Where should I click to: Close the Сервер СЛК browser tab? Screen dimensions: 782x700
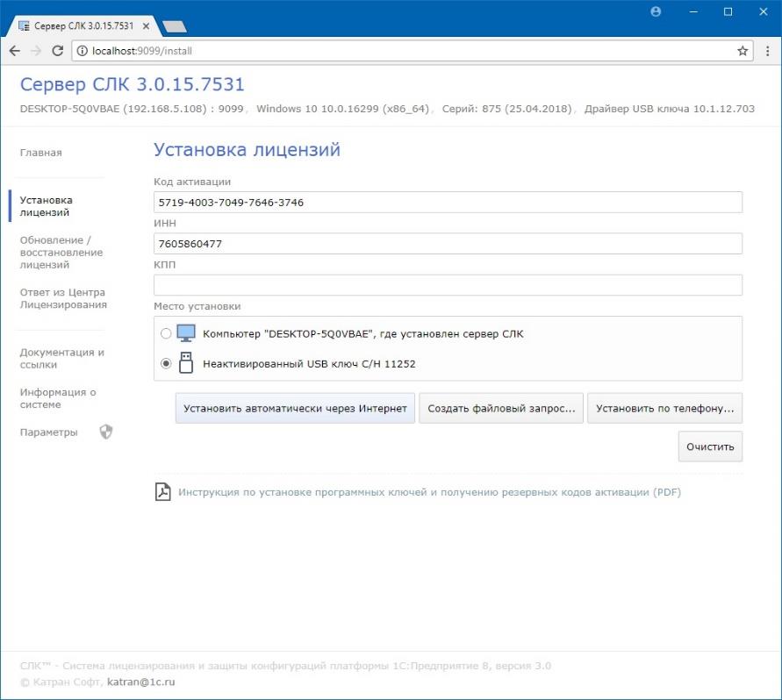pos(146,26)
